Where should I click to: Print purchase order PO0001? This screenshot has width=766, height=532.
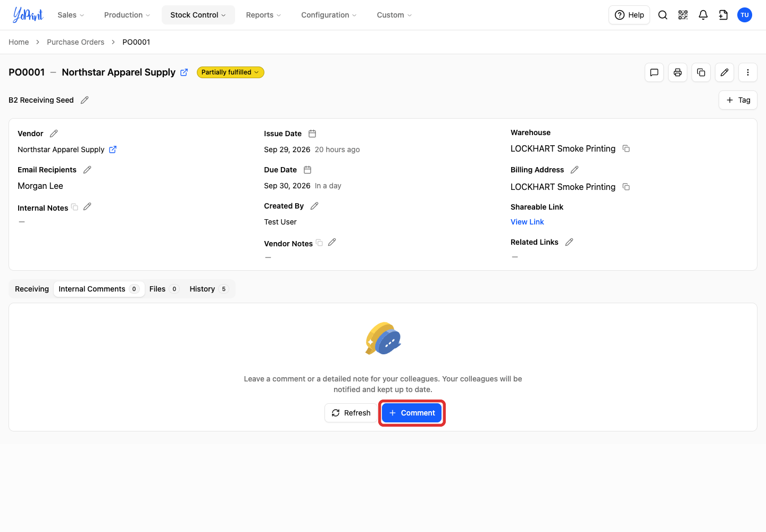[678, 72]
